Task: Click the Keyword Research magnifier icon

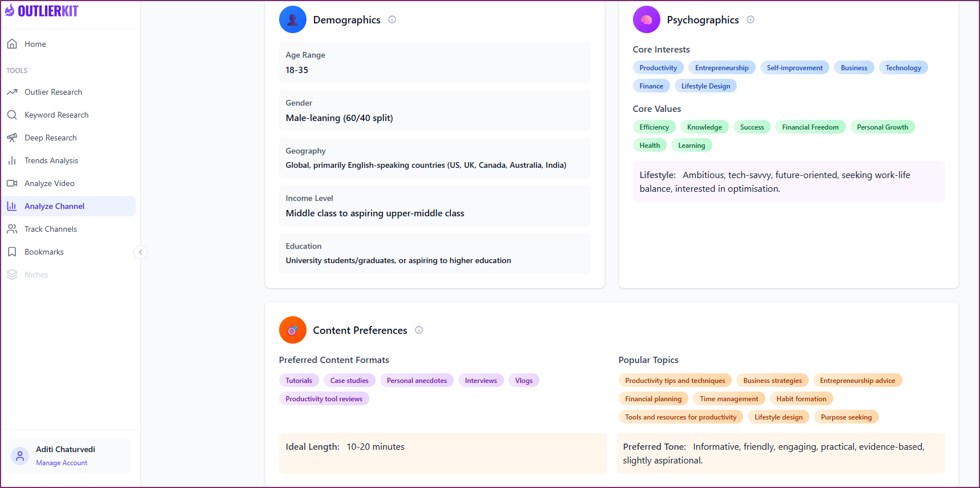Action: pyautogui.click(x=12, y=115)
